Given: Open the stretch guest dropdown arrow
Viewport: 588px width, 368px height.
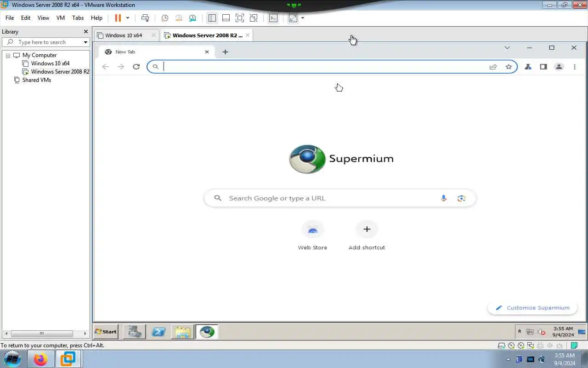Looking at the screenshot, I should (x=303, y=18).
